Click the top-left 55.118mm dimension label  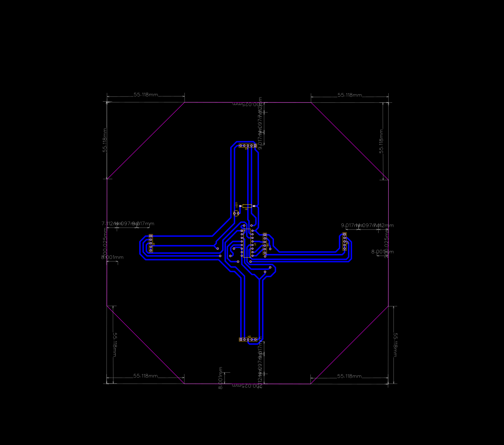tap(146, 95)
